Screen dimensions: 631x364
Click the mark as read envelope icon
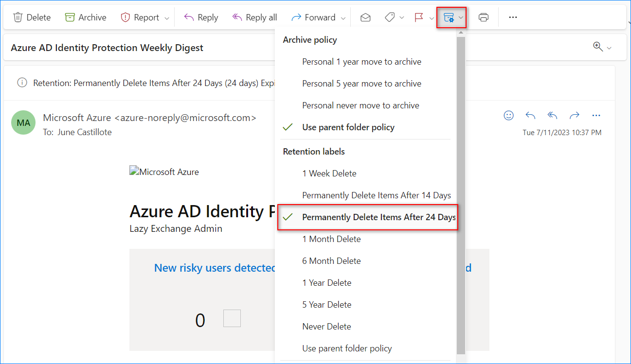[365, 17]
